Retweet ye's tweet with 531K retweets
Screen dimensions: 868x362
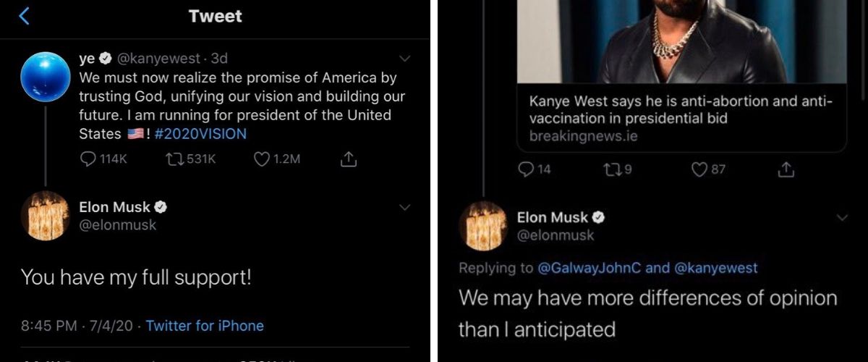(x=174, y=159)
